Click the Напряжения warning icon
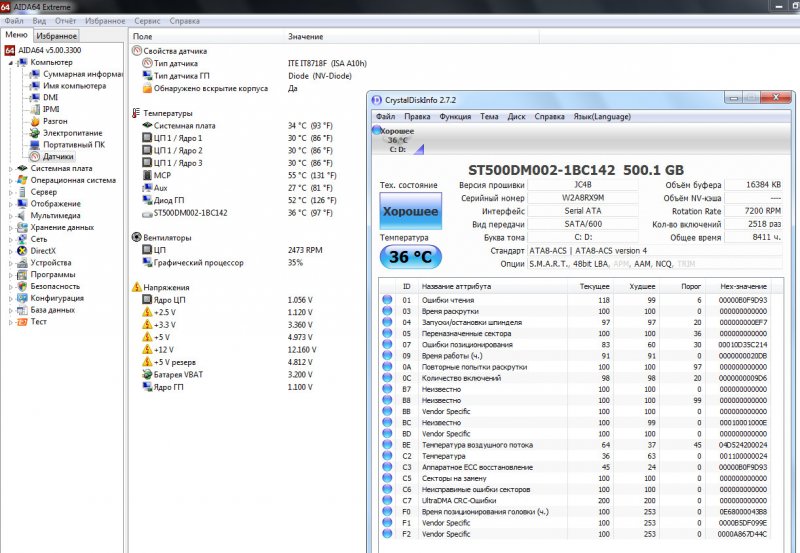 click(137, 287)
